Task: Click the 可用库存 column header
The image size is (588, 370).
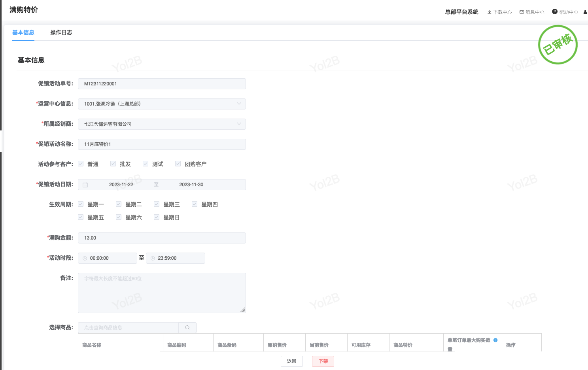Action: (x=361, y=345)
